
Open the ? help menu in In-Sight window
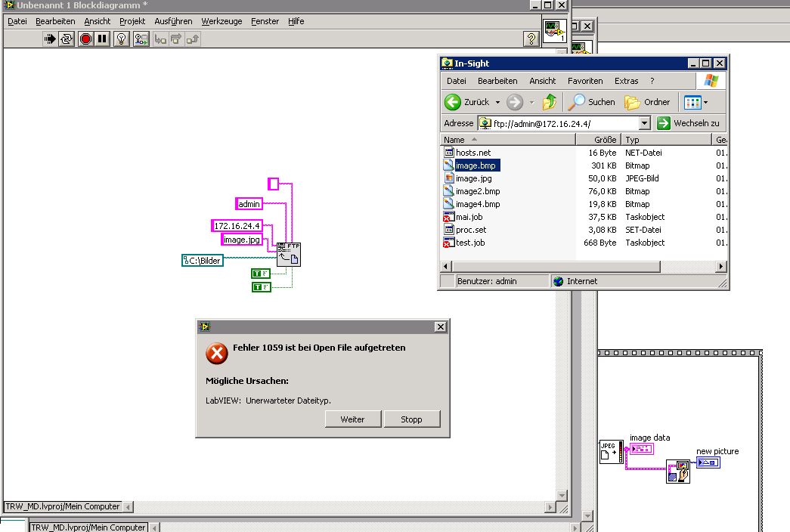(652, 81)
